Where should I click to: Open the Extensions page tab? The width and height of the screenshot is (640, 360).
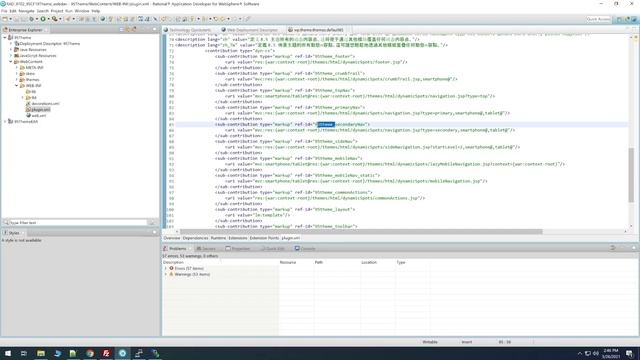[238, 238]
